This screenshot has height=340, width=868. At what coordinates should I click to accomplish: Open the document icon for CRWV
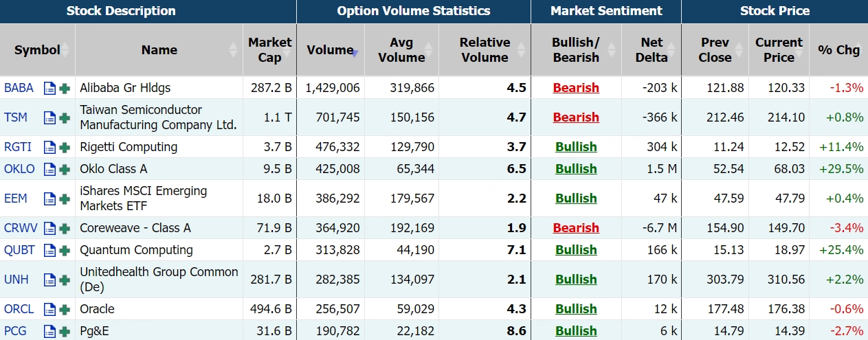click(x=49, y=228)
